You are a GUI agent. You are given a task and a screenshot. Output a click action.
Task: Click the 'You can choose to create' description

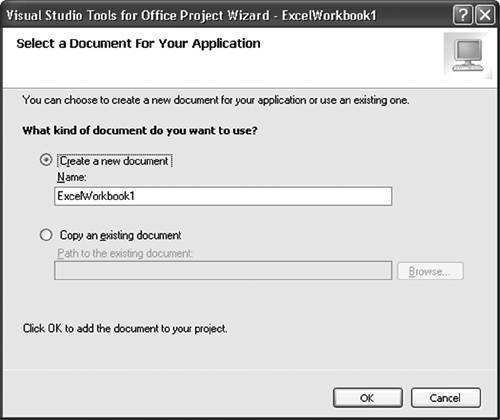point(216,100)
